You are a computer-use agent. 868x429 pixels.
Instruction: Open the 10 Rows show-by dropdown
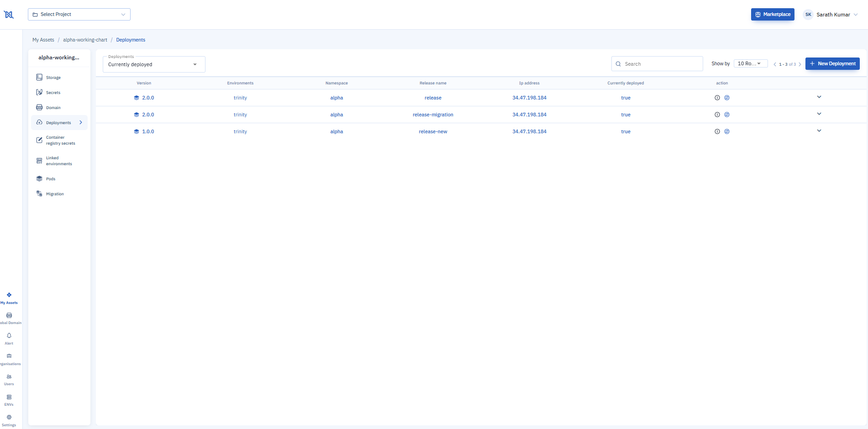[751, 63]
